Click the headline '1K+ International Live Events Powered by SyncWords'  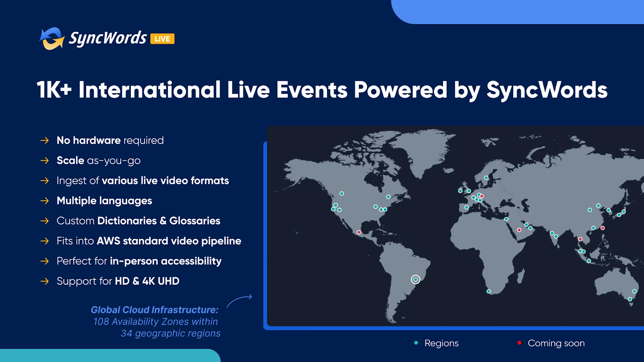pyautogui.click(x=322, y=90)
